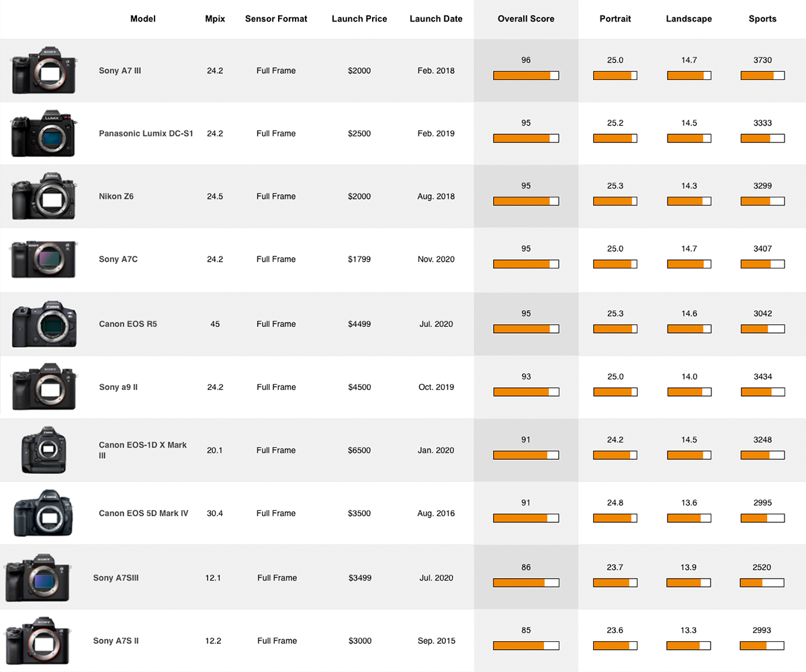Screen dimensions: 806x672
Task: Click the Launch Date column header
Action: tap(436, 19)
